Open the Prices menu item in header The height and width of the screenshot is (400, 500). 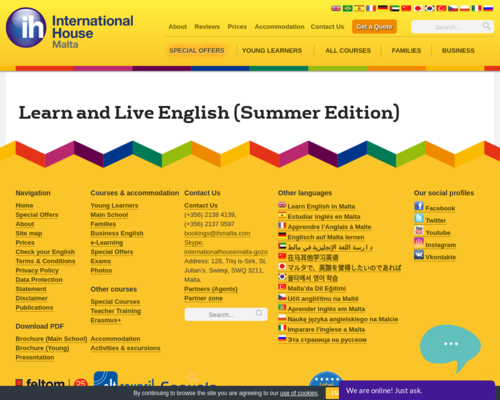tap(237, 27)
